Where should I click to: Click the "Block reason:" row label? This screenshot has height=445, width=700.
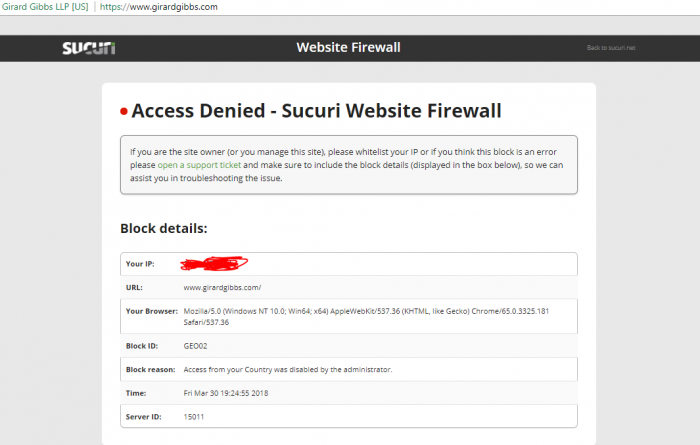tap(151, 369)
